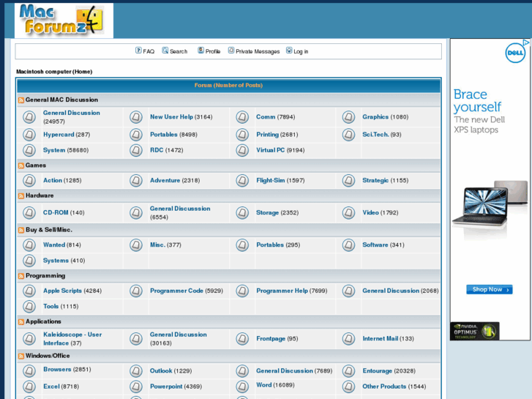Click folder icon next to Excel forum
This screenshot has height=399, width=532.
tap(29, 387)
